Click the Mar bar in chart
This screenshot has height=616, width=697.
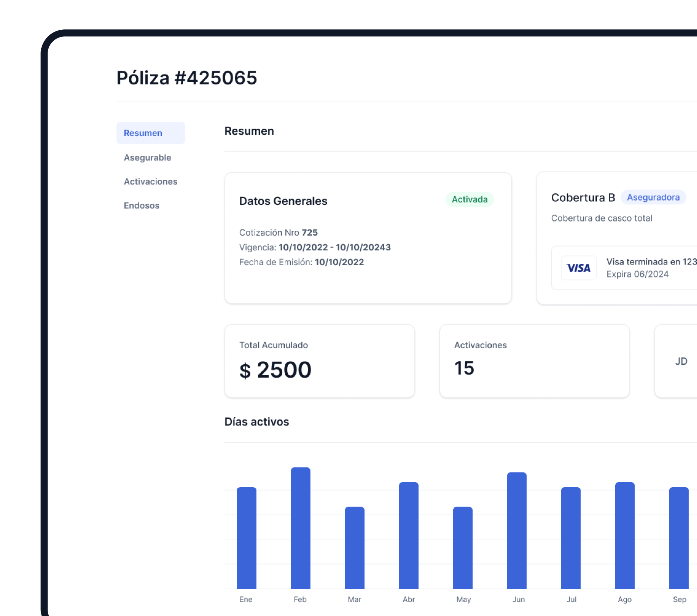[354, 547]
